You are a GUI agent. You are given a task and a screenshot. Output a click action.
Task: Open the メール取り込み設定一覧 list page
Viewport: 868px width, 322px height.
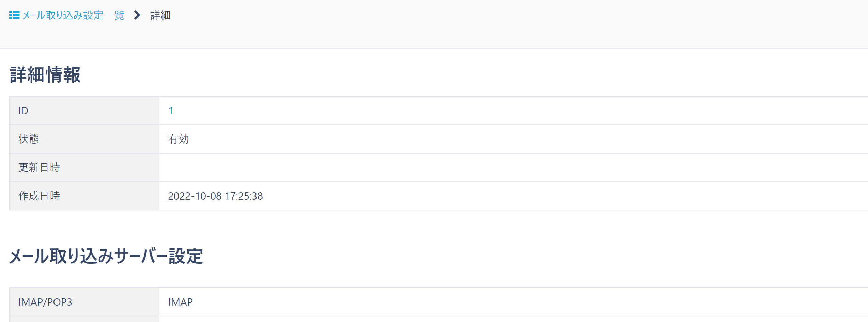pos(73,15)
